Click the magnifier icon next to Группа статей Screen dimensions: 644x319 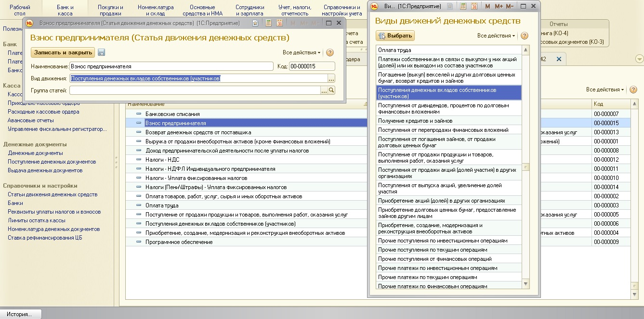331,90
